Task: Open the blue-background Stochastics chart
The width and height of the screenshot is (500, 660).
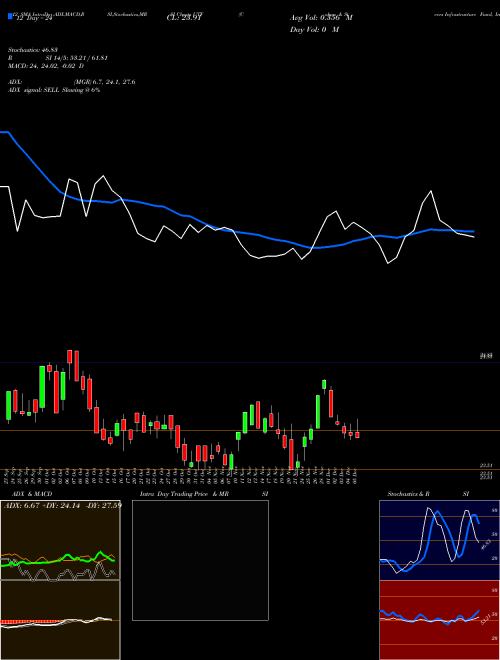Action: point(439,540)
